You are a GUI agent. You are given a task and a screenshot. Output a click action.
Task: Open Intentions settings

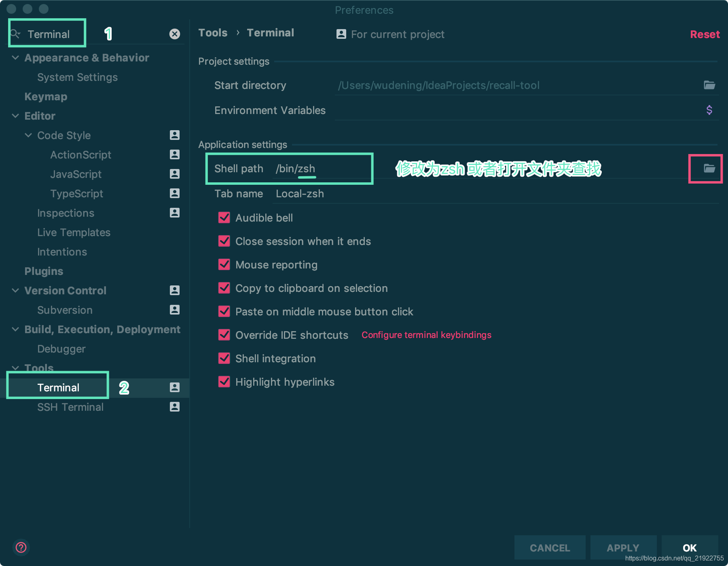coord(62,252)
